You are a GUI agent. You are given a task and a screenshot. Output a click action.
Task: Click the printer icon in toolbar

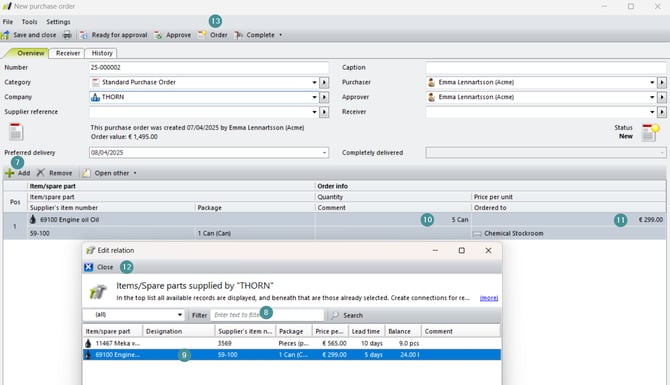(67, 35)
